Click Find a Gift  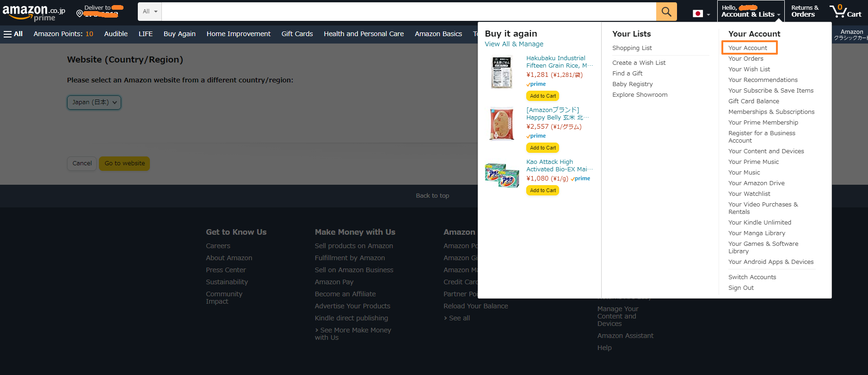click(627, 74)
